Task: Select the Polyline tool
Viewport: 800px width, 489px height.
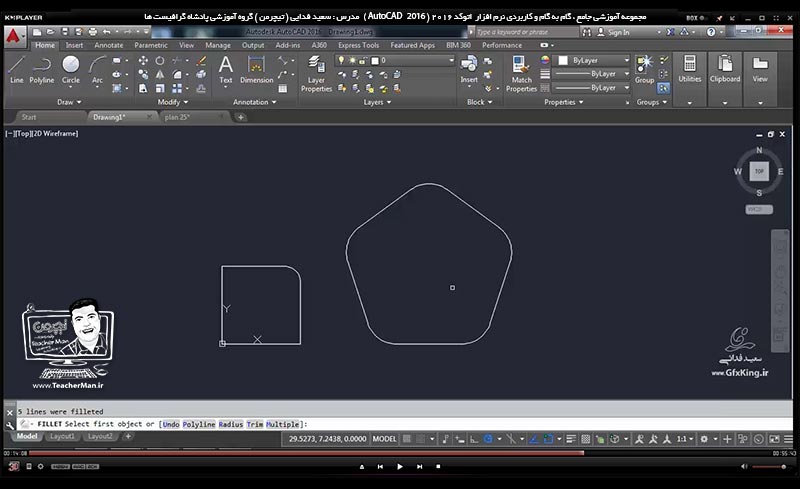Action: coord(41,69)
